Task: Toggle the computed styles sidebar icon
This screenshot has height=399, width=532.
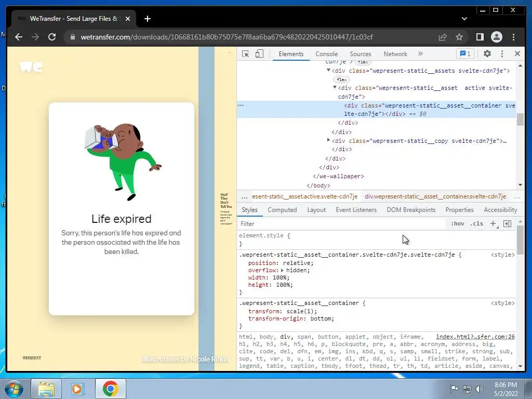Action: click(507, 223)
